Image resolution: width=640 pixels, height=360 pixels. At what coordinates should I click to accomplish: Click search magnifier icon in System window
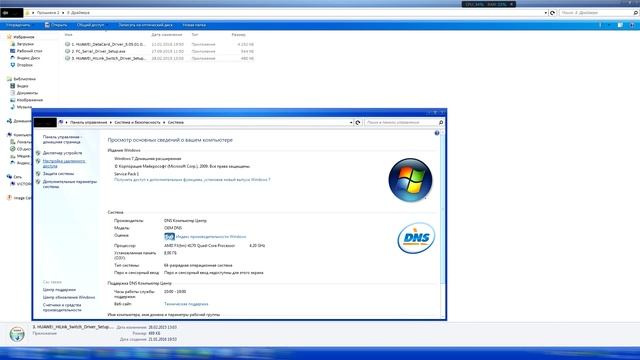[x=441, y=122]
